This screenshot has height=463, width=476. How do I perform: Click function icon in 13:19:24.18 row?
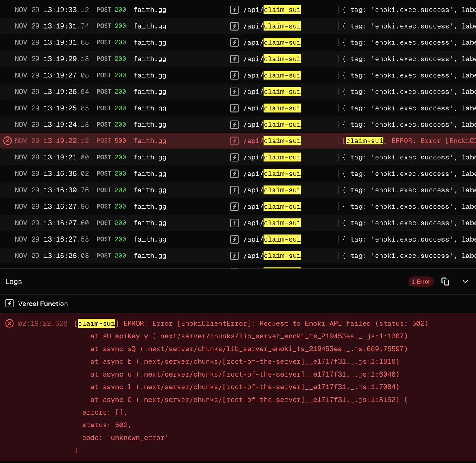[234, 125]
